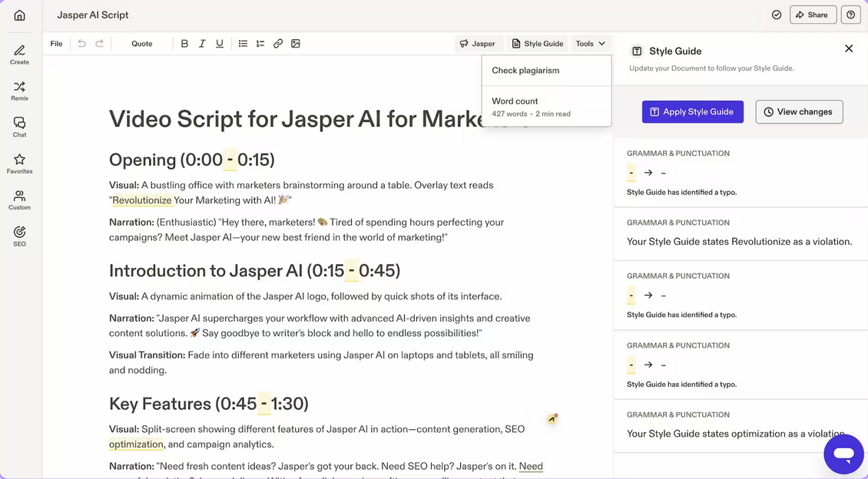Open the Tools dropdown
Viewport: 868px width, 479px height.
tap(589, 44)
